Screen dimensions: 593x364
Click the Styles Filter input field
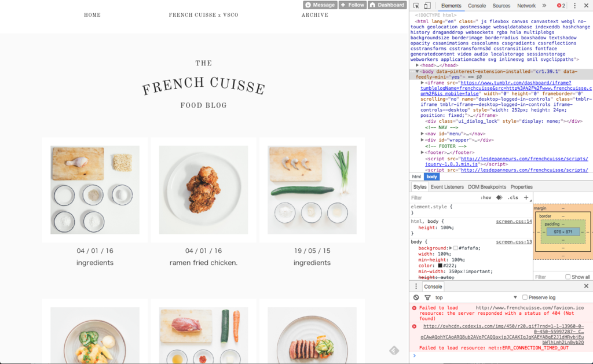444,198
